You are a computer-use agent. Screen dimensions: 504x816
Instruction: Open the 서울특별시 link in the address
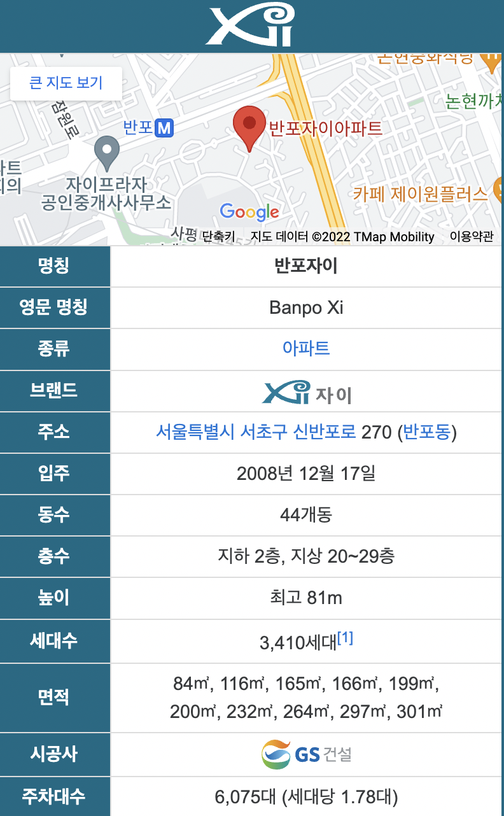tap(197, 432)
